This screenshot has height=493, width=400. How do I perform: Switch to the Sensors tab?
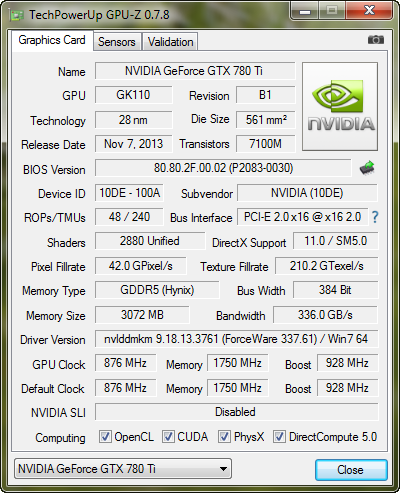pyautogui.click(x=117, y=42)
